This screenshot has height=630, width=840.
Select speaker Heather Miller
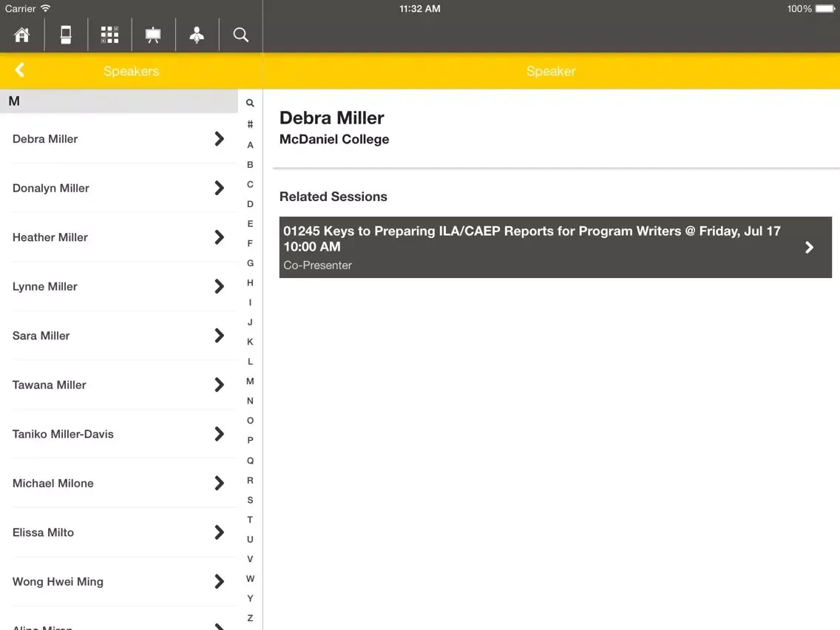click(x=119, y=237)
